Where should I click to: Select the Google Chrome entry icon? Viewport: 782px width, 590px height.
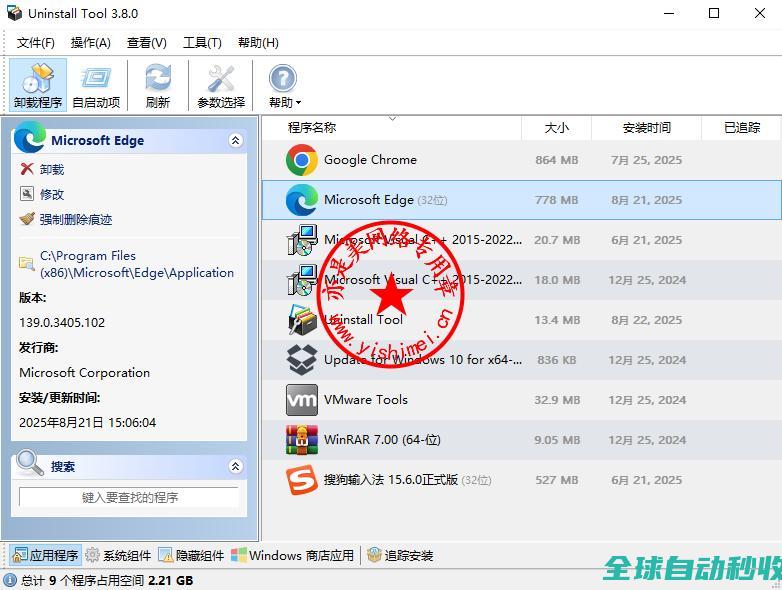tap(301, 160)
